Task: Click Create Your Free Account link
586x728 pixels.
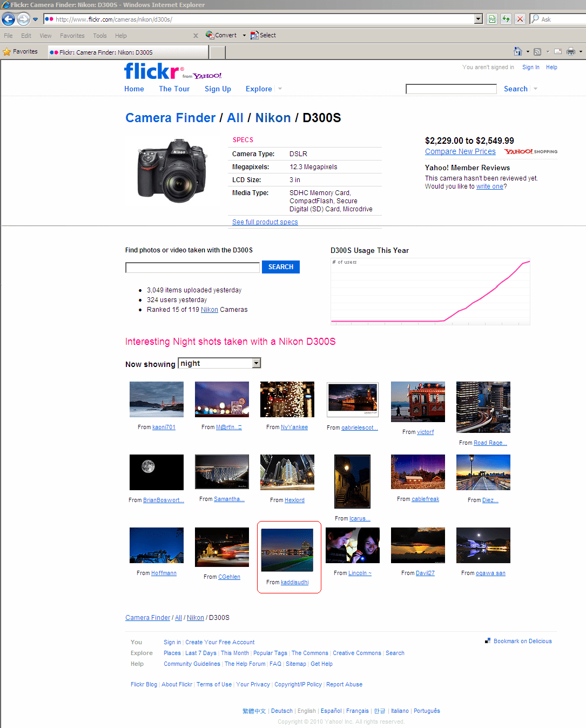Action: [x=220, y=643]
